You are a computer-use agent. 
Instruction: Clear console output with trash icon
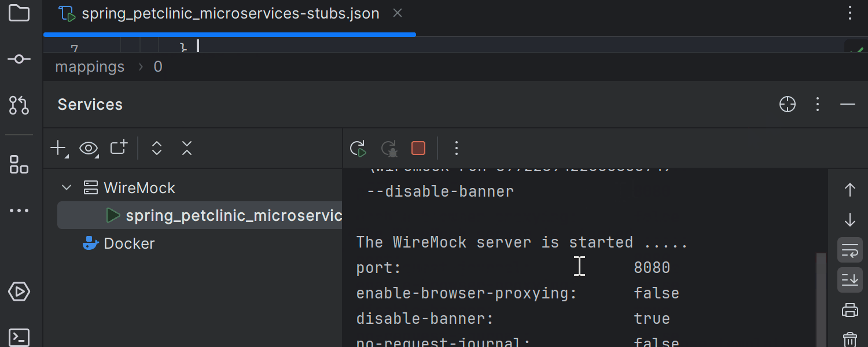coord(849,339)
